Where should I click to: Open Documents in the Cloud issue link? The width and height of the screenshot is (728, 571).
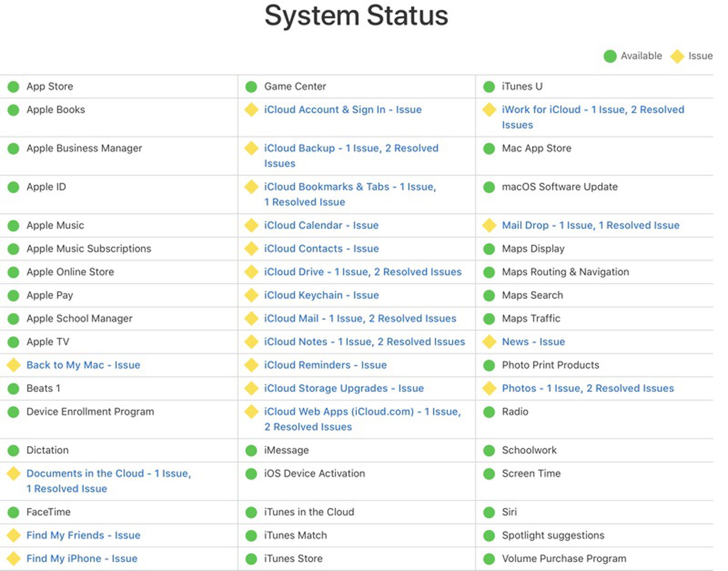coord(108,474)
